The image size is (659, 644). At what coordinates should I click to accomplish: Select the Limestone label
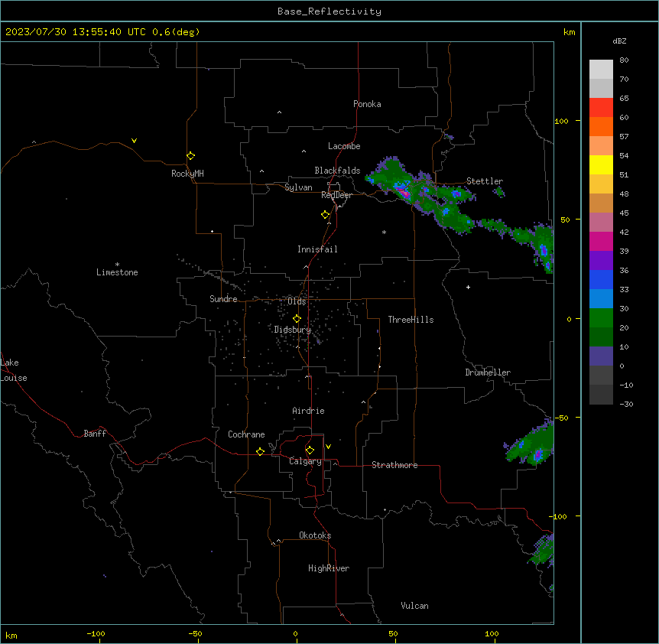pyautogui.click(x=117, y=272)
